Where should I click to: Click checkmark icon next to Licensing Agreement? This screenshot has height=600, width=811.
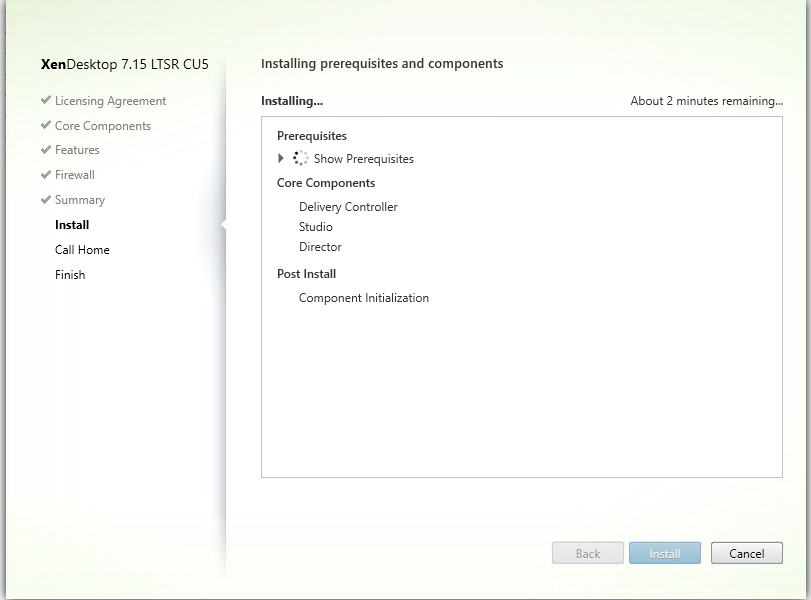[x=46, y=99]
